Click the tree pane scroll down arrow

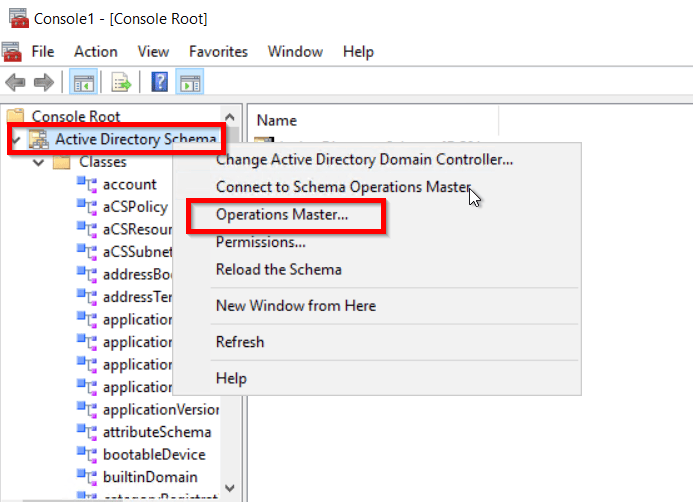230,488
